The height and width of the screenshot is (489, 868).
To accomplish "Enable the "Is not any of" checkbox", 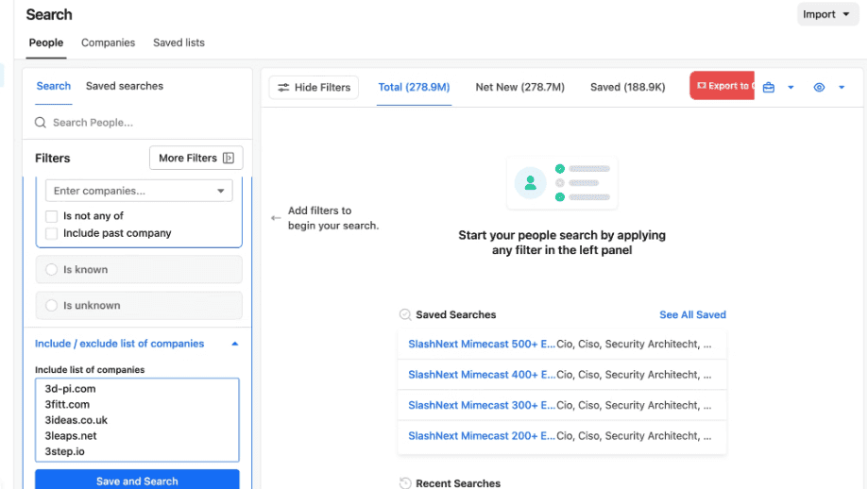I will click(52, 216).
